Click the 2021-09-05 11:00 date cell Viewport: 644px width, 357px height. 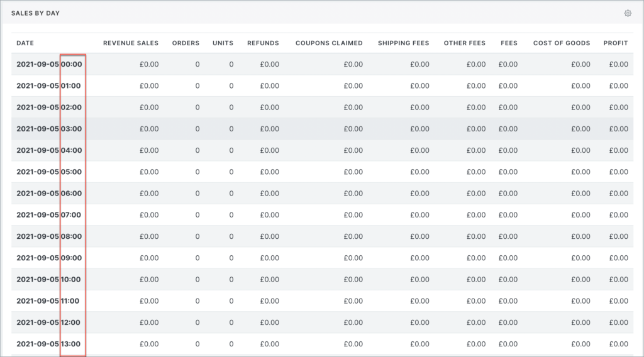coord(48,301)
